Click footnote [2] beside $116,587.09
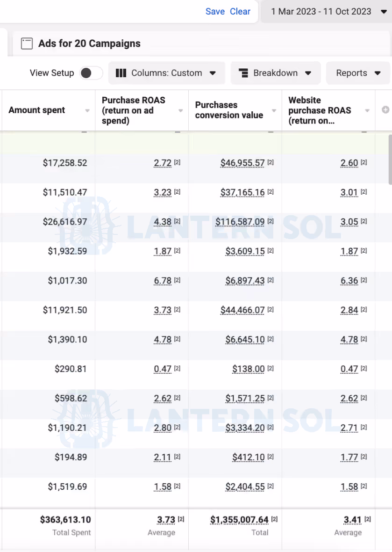 [x=271, y=221]
